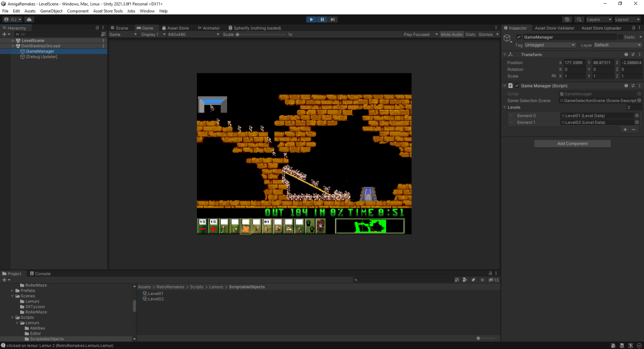
Task: Adjust the Project panel icon size slider
Action: pyautogui.click(x=486, y=338)
